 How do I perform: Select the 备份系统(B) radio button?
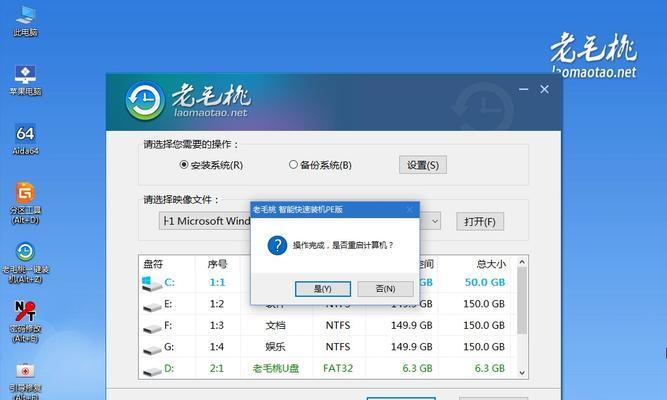[293, 164]
